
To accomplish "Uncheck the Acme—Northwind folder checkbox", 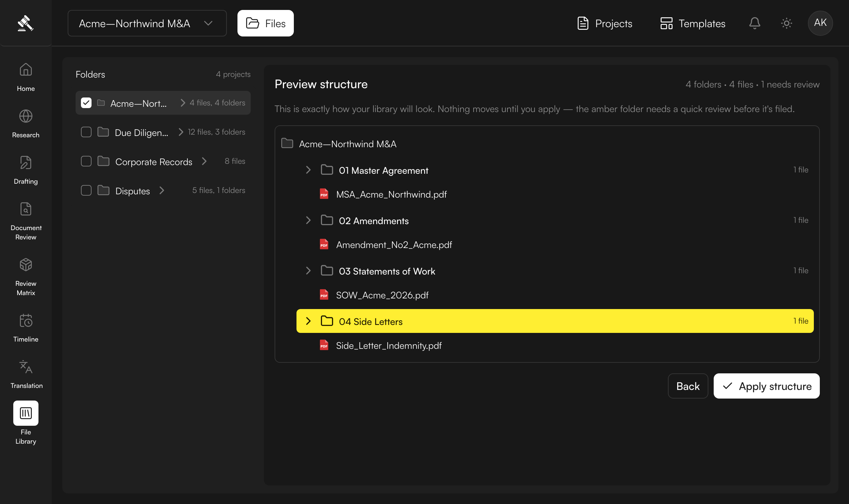I will (x=86, y=102).
